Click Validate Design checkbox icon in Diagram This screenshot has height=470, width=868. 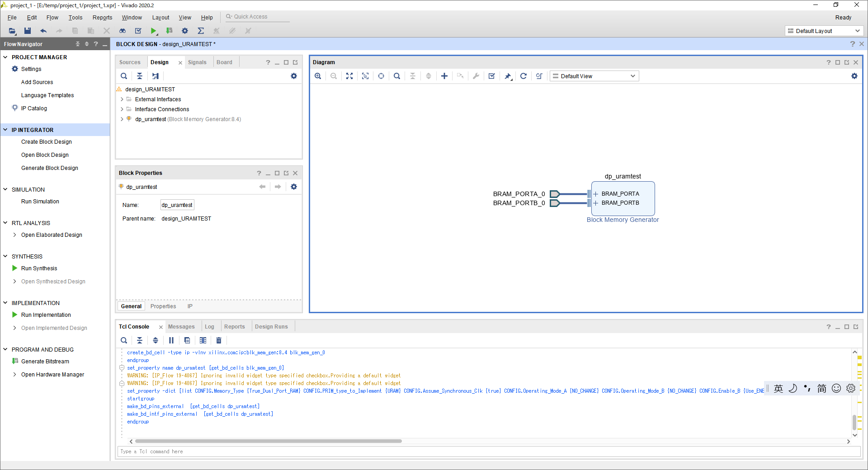[492, 76]
